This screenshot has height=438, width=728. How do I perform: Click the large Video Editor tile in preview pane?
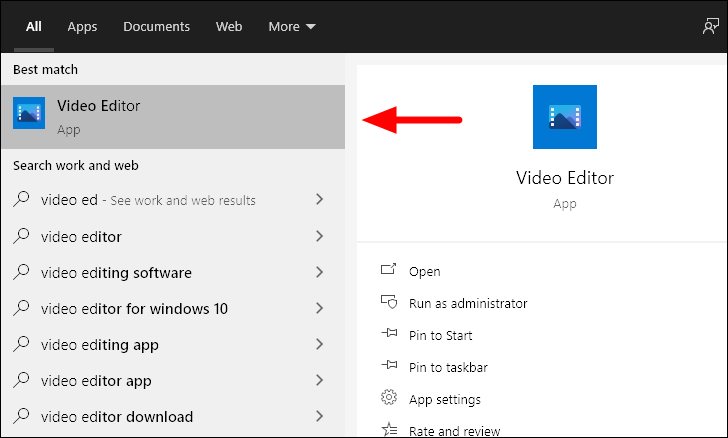pyautogui.click(x=565, y=117)
